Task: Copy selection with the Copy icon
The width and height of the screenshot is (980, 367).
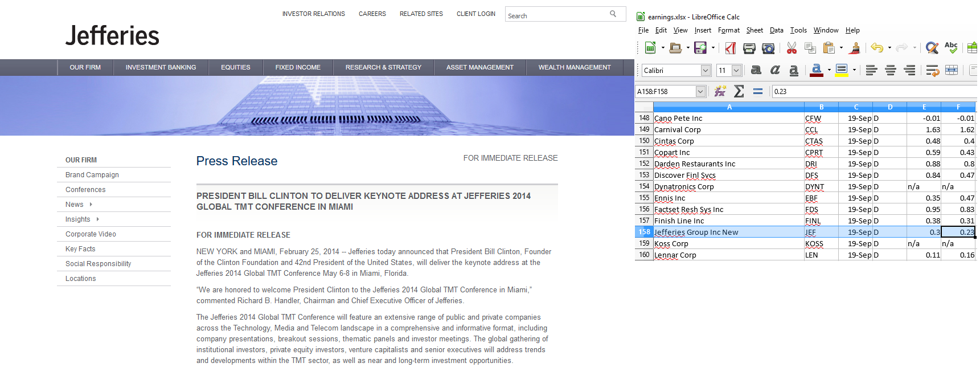Action: pyautogui.click(x=810, y=48)
